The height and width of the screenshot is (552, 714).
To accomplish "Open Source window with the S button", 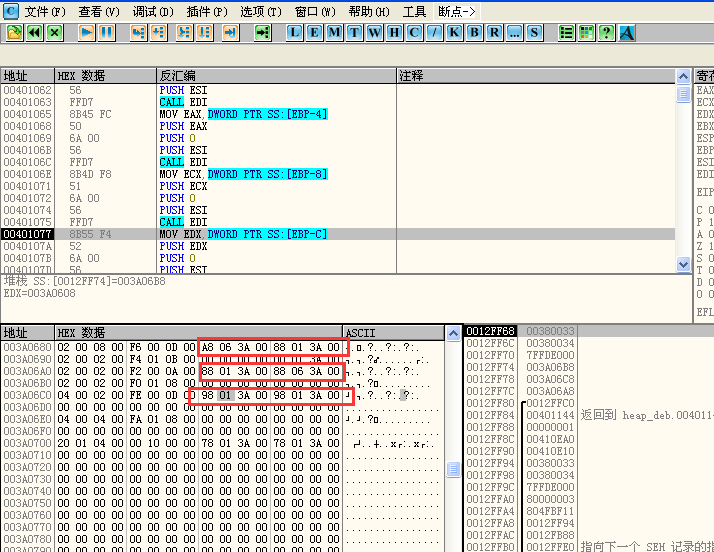I will (x=534, y=32).
